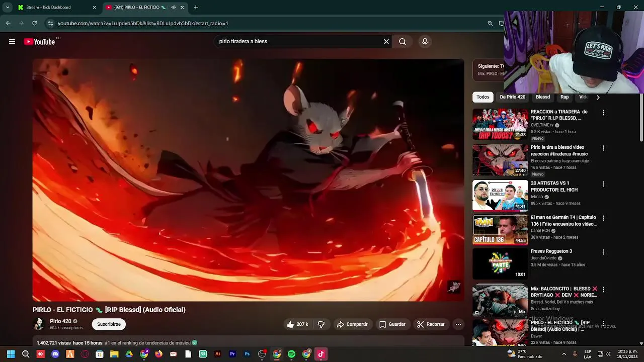This screenshot has height=362, width=644.
Task: Open Windows taskbar search
Action: pyautogui.click(x=26, y=354)
